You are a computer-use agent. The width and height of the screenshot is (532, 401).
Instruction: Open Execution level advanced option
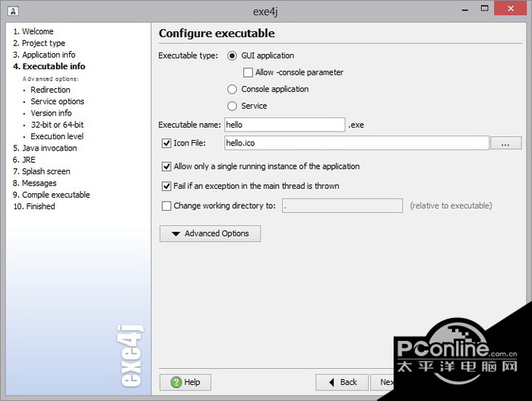coord(57,136)
